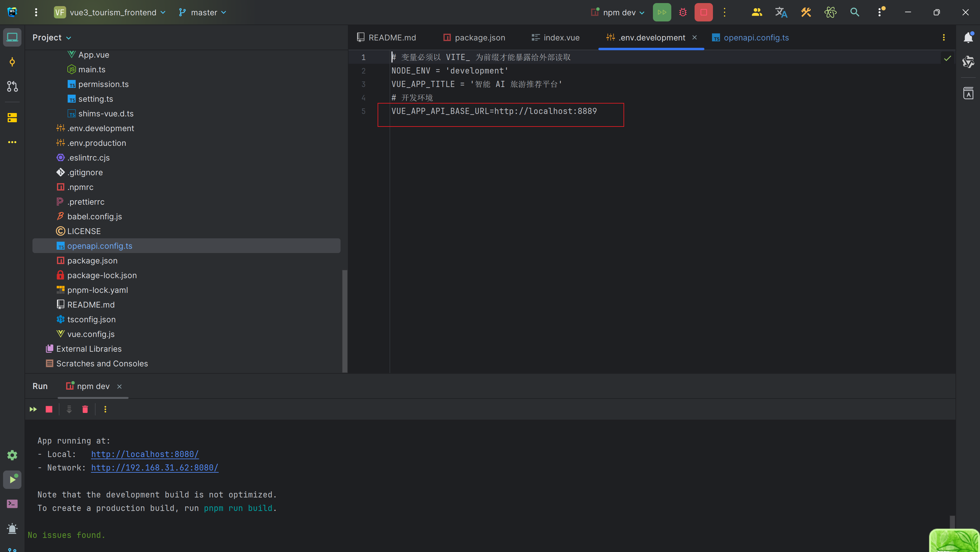Image resolution: width=980 pixels, height=552 pixels.
Task: Stop the running npm dev process
Action: coord(703,13)
